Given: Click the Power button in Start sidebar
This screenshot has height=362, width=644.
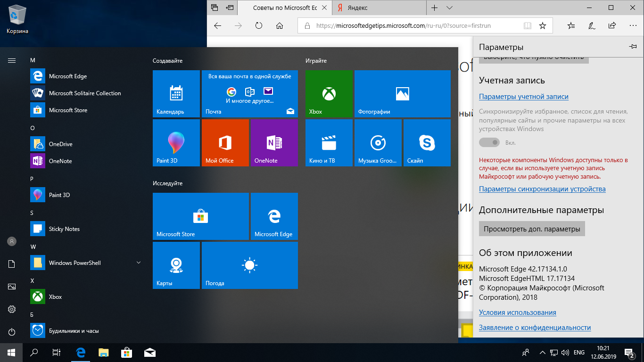Looking at the screenshot, I should (12, 332).
